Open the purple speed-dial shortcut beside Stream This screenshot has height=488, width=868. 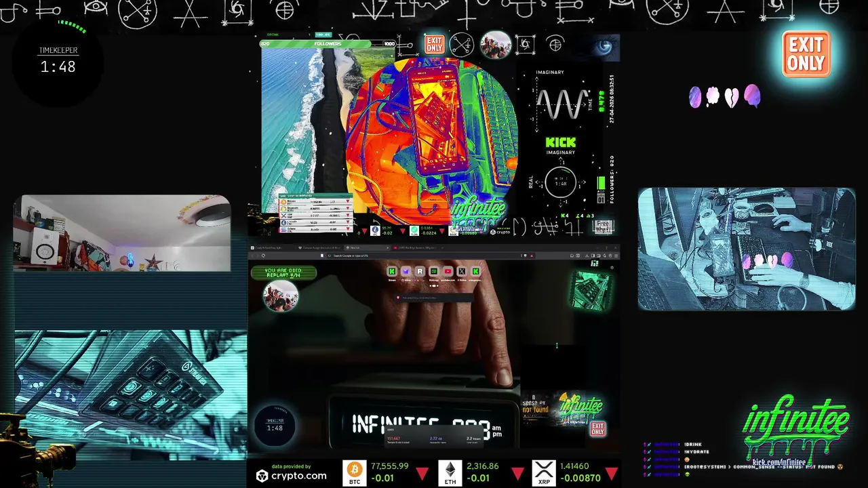(406, 271)
